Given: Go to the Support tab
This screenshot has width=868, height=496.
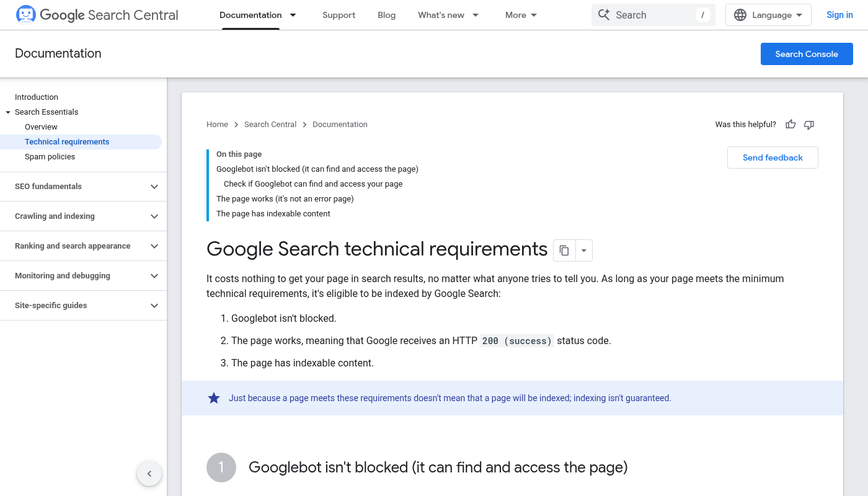Looking at the screenshot, I should tap(339, 15).
